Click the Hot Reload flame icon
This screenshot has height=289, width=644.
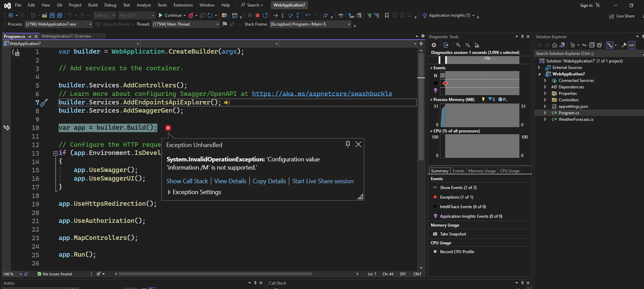(x=191, y=15)
